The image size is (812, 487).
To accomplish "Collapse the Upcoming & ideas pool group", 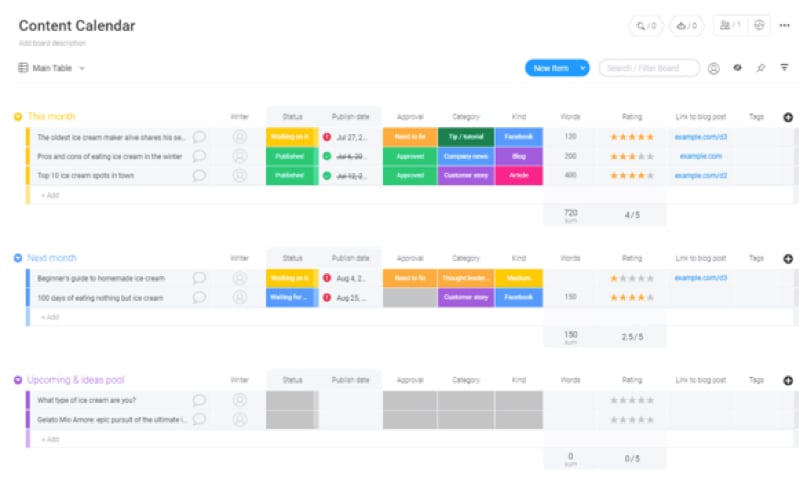I will [18, 380].
